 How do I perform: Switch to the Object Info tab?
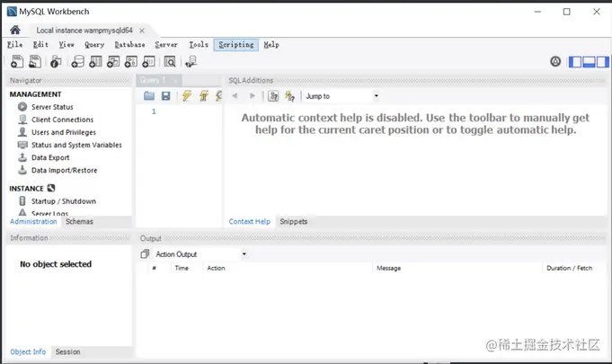pos(28,352)
